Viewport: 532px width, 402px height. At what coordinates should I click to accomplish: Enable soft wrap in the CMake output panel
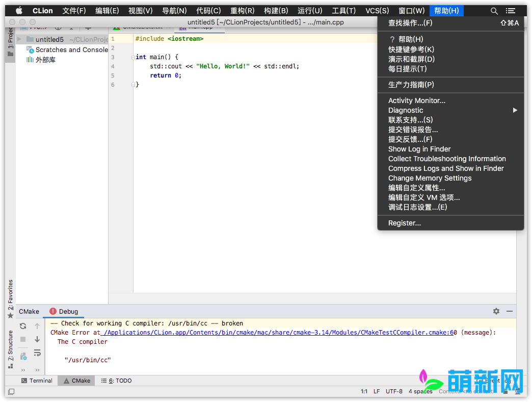point(37,352)
